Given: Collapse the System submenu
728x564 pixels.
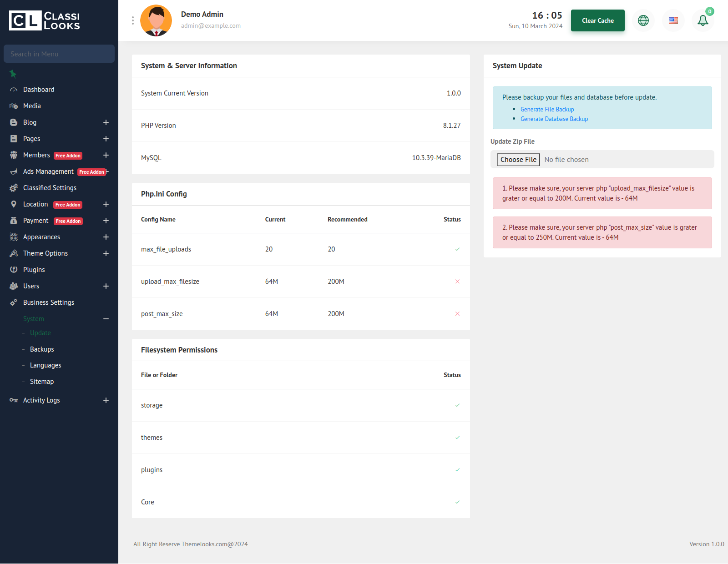Looking at the screenshot, I should 106,319.
